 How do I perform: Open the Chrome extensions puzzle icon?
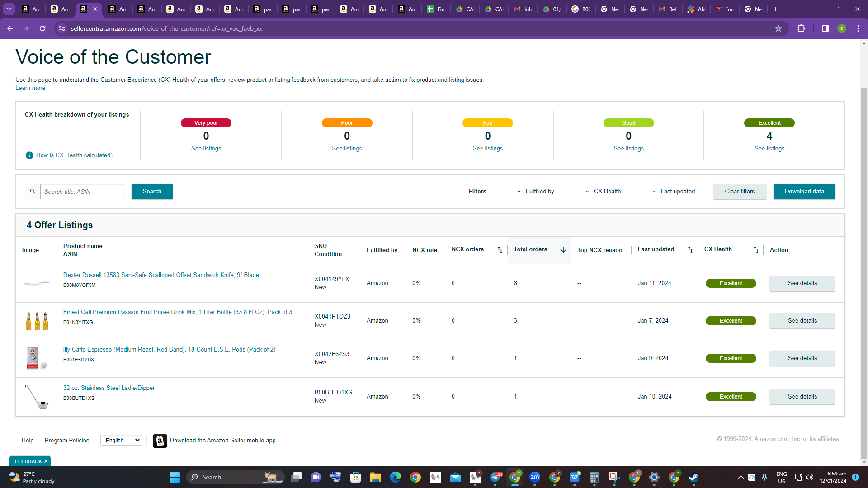pyautogui.click(x=801, y=28)
